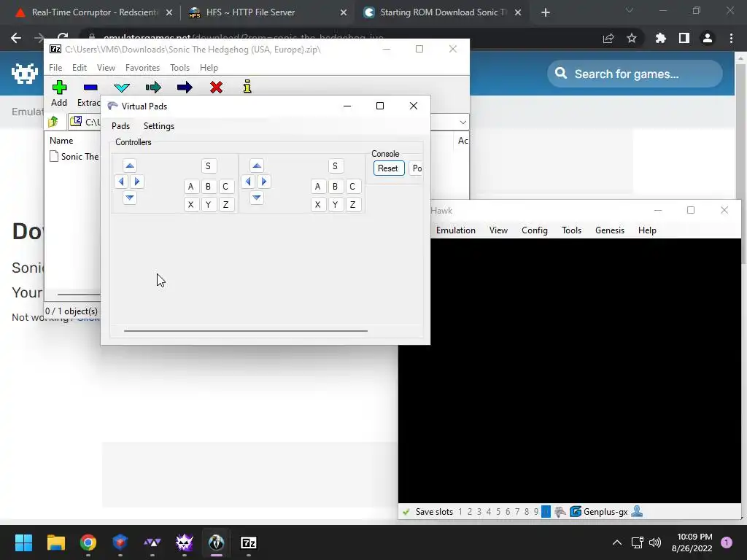Click the user icon in BizHawk status bar
This screenshot has width=747, height=560.
tap(637, 511)
